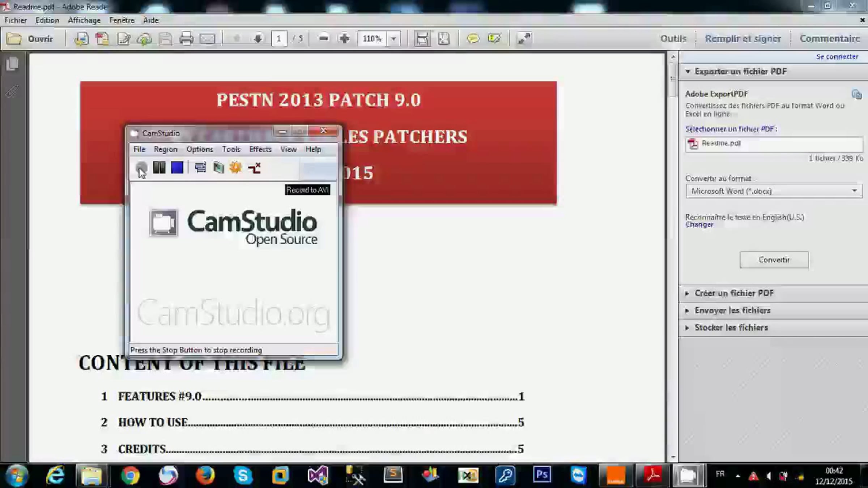This screenshot has width=868, height=488.
Task: Click the email envelope icon
Action: click(x=208, y=39)
